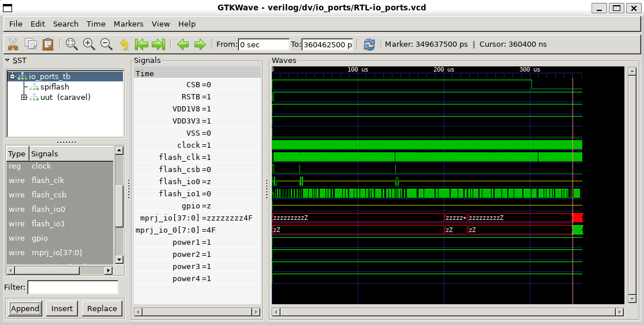The width and height of the screenshot is (644, 325).
Task: Click the Zoom Out magnifier icon
Action: [106, 44]
